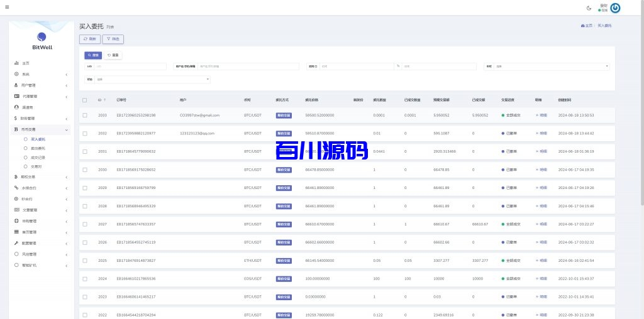This screenshot has height=319, width=644.
Task: Click the blue 搜索 search button
Action: click(93, 55)
